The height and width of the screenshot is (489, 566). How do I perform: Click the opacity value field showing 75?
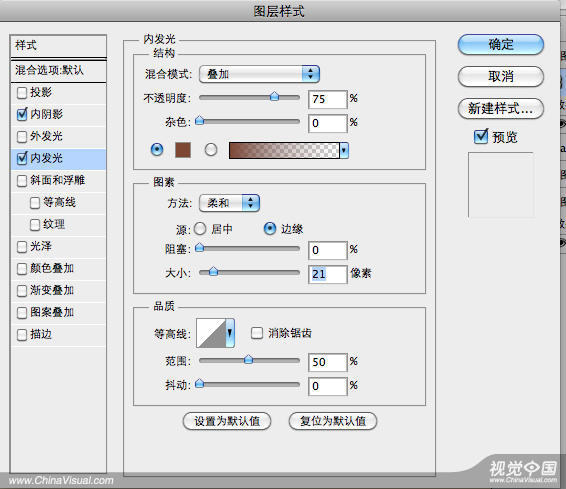coord(328,99)
